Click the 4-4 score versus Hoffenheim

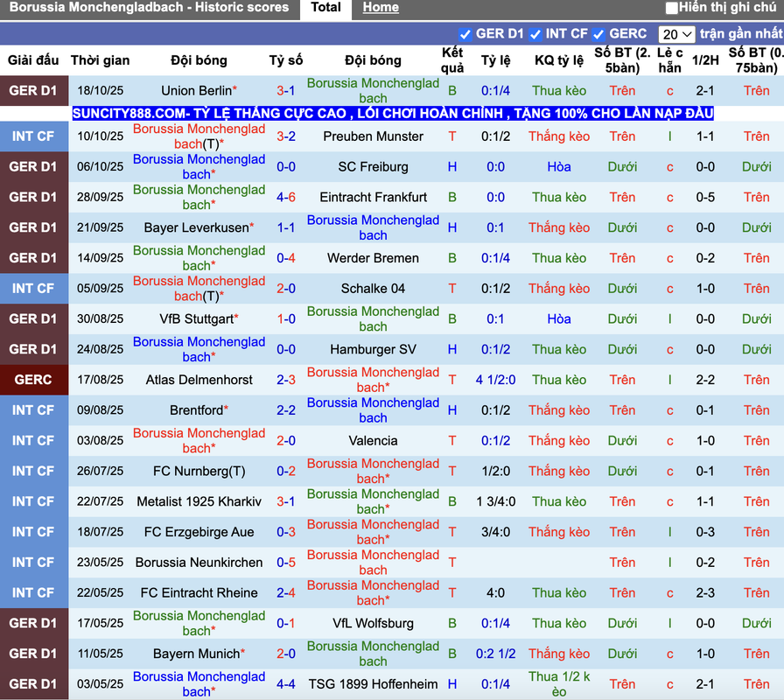[286, 684]
